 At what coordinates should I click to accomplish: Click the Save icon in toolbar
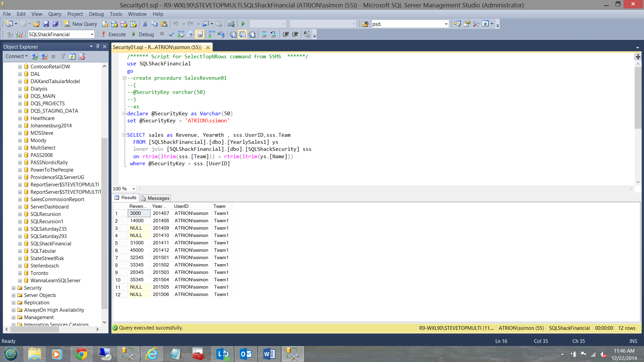coord(46,24)
